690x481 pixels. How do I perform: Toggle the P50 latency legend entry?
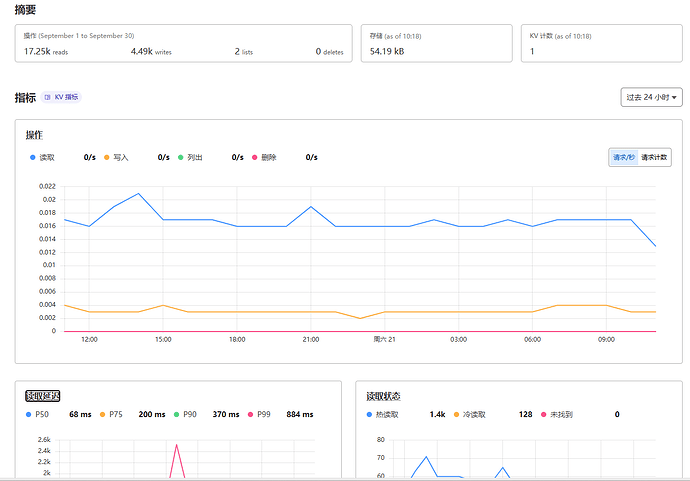(x=38, y=415)
